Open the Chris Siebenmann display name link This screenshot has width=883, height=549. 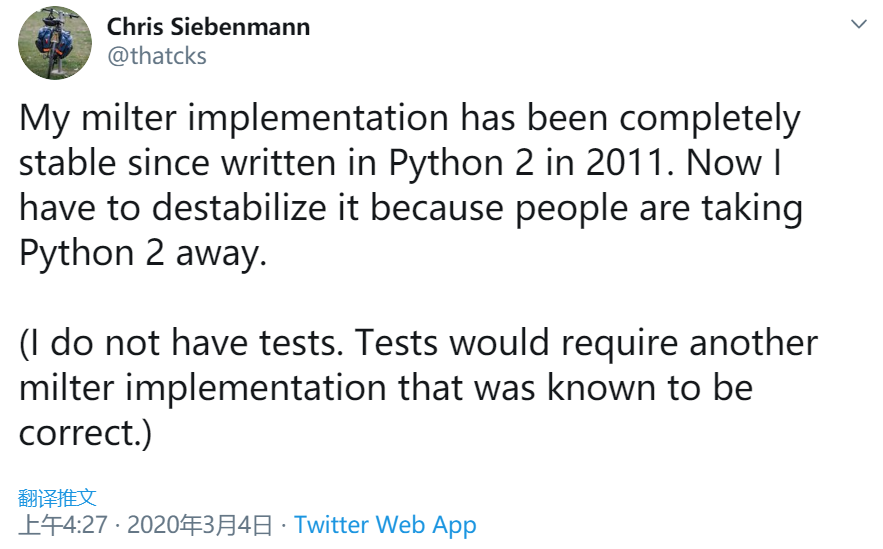pos(208,27)
